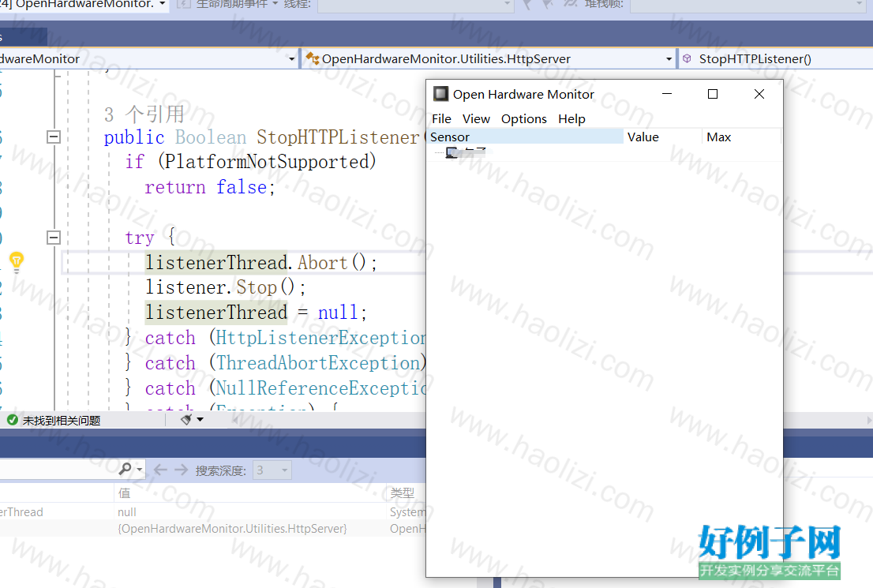Viewport: 873px width, 588px height.
Task: Select the 'erThread' variable name cell
Action: tap(22, 511)
